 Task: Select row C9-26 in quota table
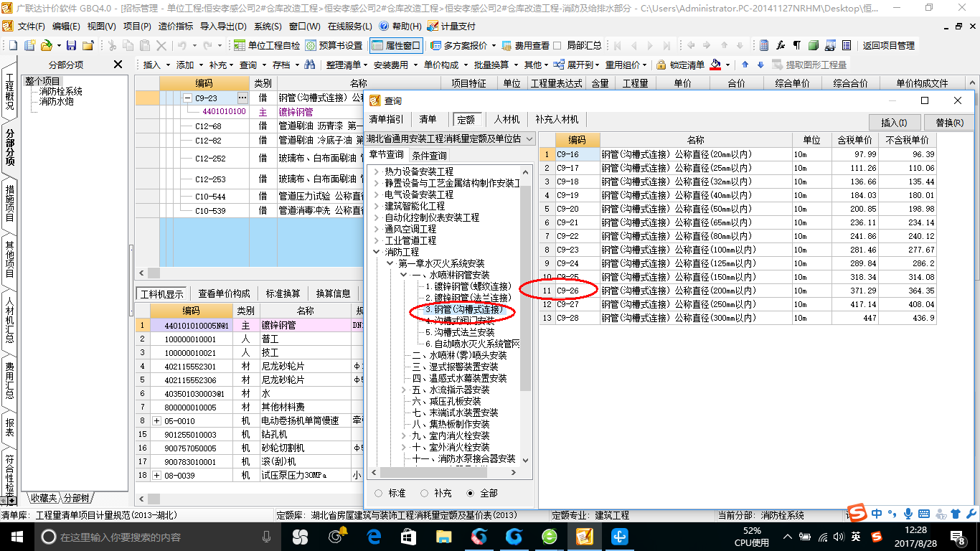tap(738, 291)
